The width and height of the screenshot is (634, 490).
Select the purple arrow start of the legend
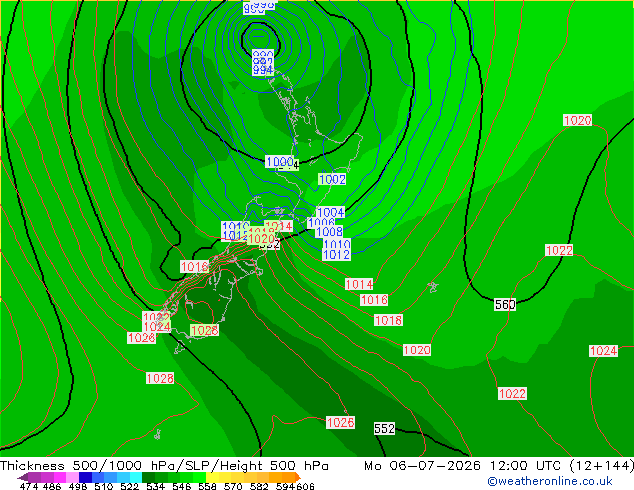(23, 477)
